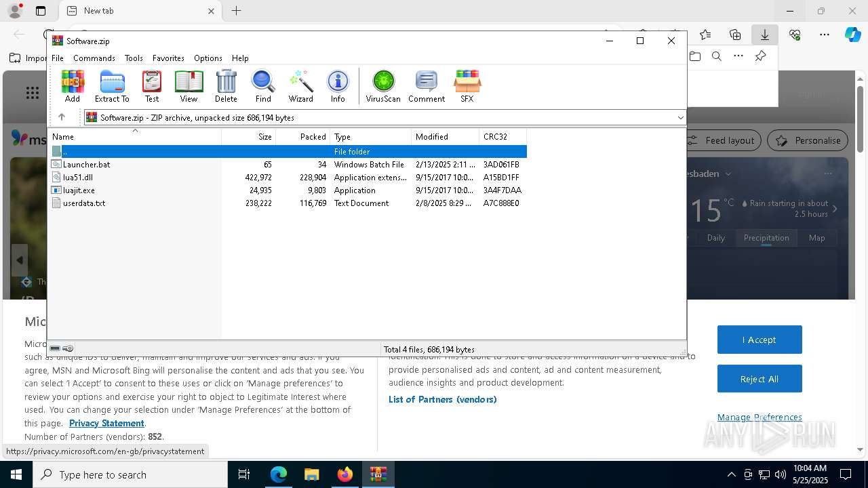Open the Windows Start menu
Screen dimensions: 868x488
pyautogui.click(x=16, y=474)
